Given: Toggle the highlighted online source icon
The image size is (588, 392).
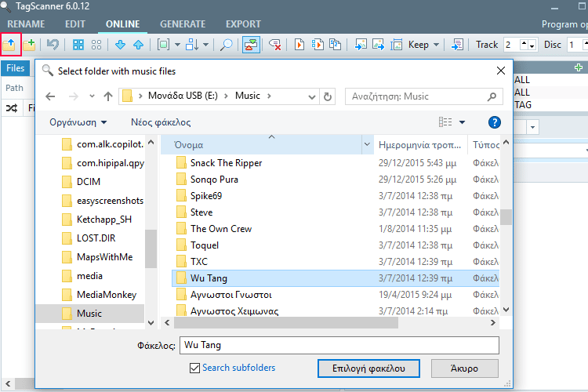Looking at the screenshot, I should tap(251, 45).
